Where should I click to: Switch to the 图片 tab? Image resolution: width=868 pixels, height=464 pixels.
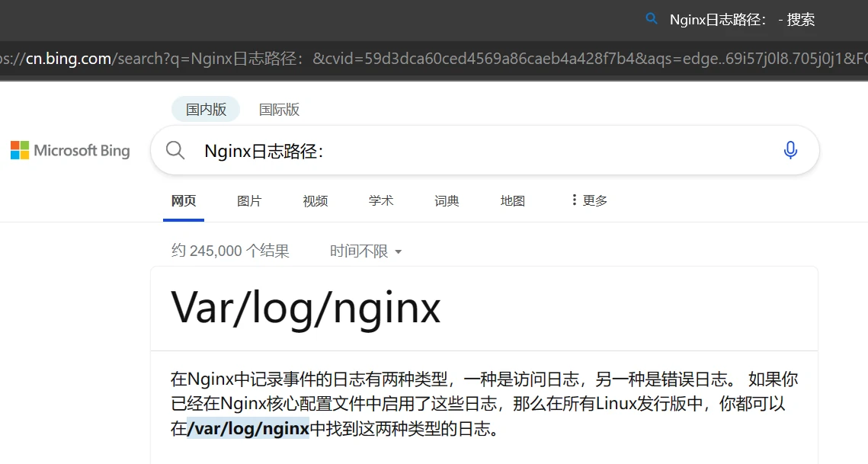pos(249,201)
